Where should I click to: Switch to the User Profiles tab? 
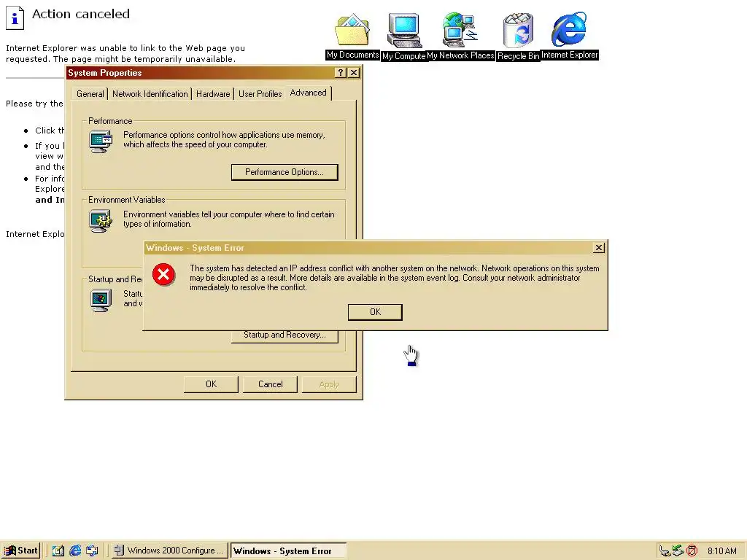point(260,94)
